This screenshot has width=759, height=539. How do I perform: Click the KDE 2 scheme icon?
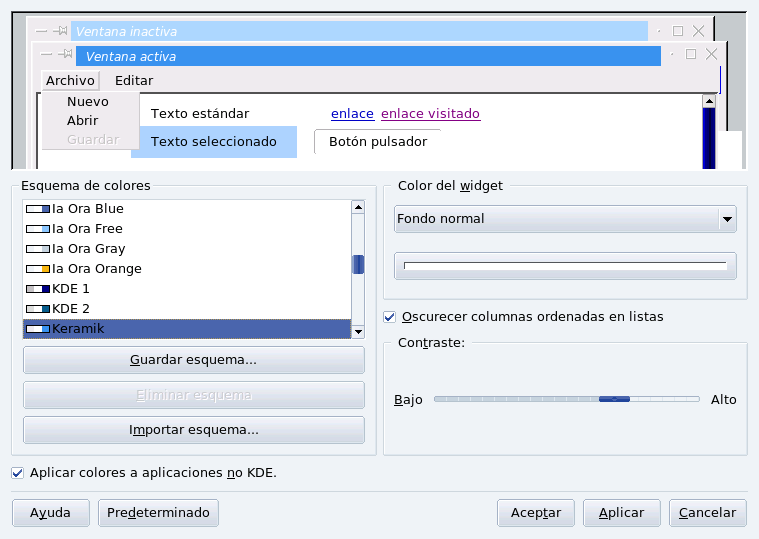tap(38, 309)
